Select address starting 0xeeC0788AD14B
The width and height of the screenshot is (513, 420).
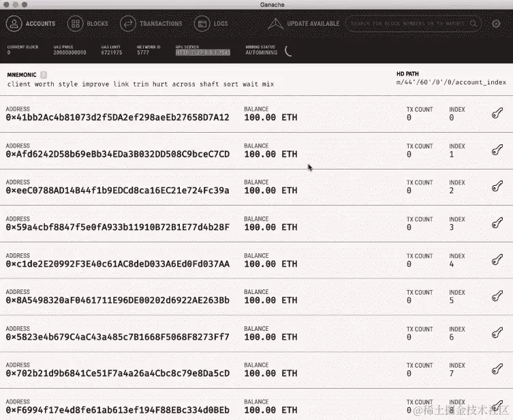(x=117, y=190)
